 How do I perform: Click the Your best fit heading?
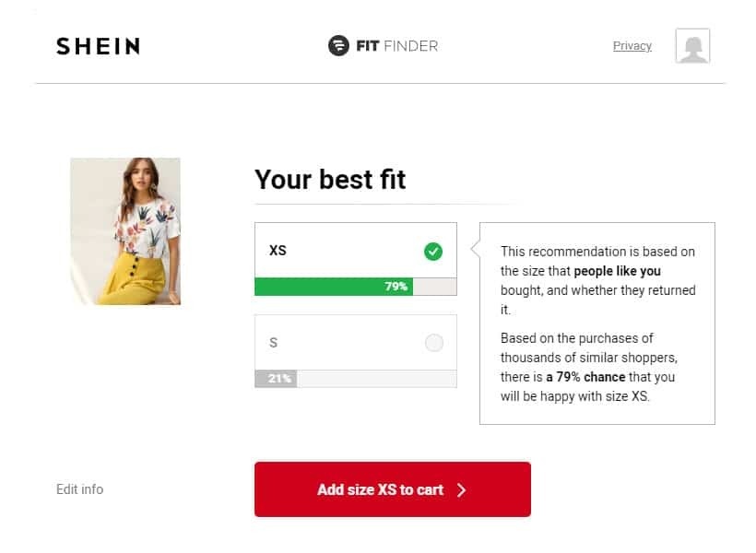(330, 179)
